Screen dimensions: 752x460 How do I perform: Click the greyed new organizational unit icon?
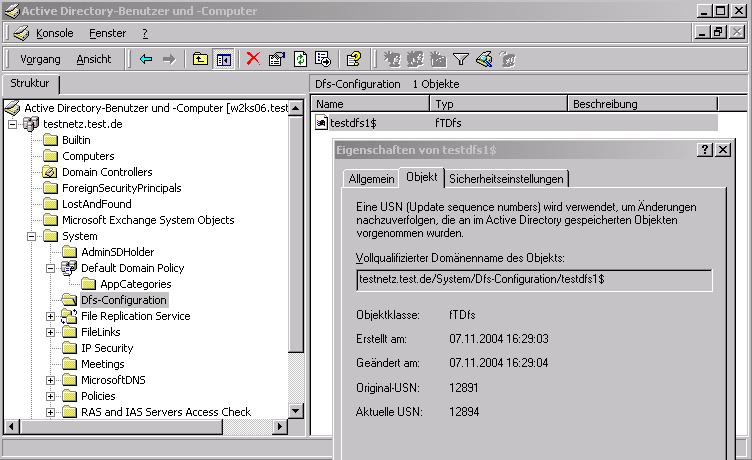[x=438, y=59]
